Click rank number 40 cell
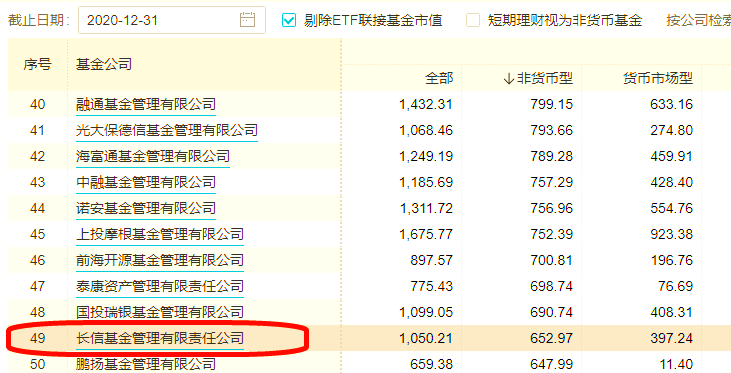The image size is (731, 373). coord(37,104)
